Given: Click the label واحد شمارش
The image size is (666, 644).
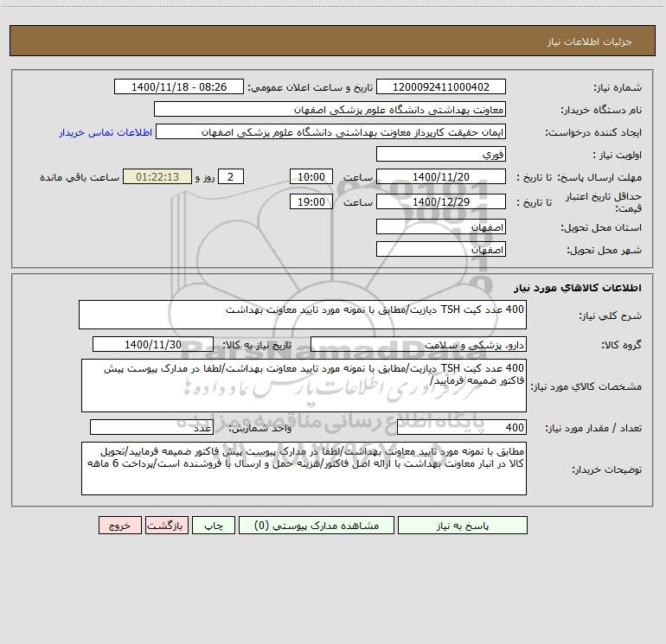Looking at the screenshot, I should (x=260, y=429).
